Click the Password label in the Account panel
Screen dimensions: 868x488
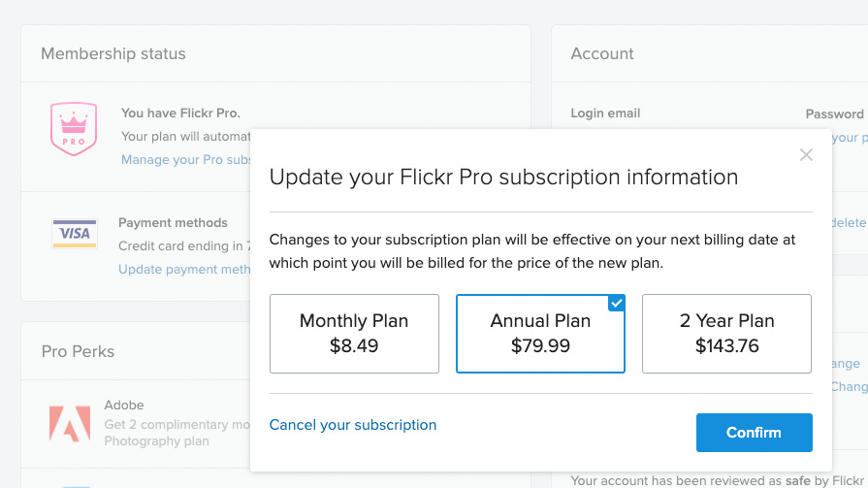point(835,114)
